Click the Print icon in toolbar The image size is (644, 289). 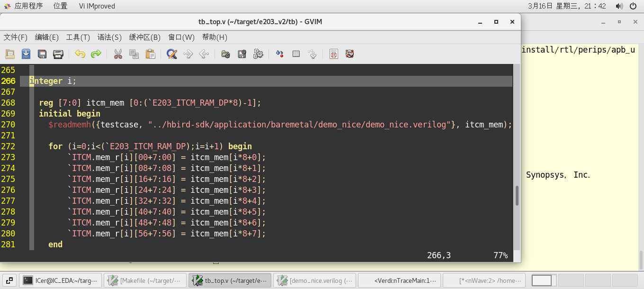[58, 54]
